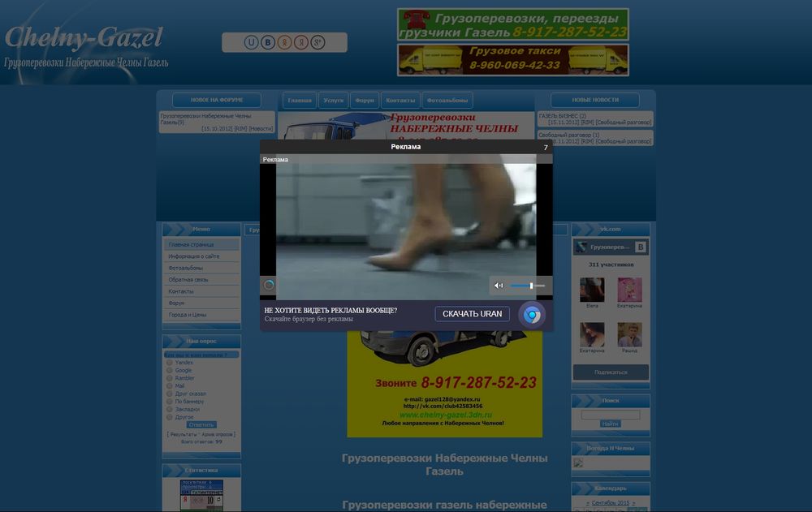Screen dimensions: 812x512
Task: Open the Фотоальбомы top tab
Action: [x=447, y=101]
